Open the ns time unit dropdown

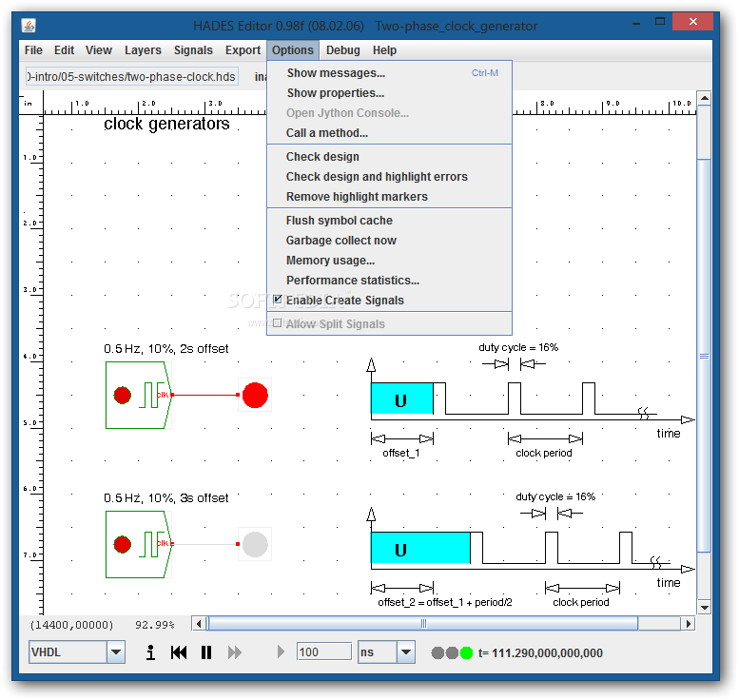(x=406, y=652)
